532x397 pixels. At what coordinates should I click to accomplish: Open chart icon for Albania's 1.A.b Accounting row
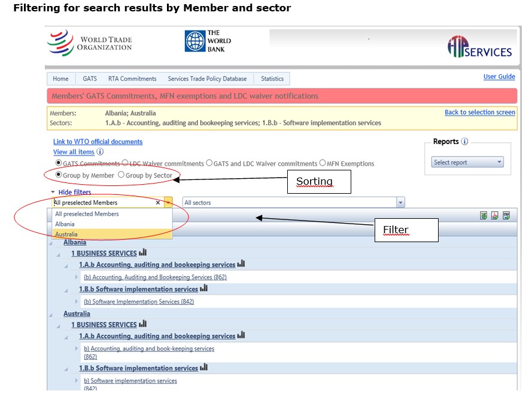point(241,264)
